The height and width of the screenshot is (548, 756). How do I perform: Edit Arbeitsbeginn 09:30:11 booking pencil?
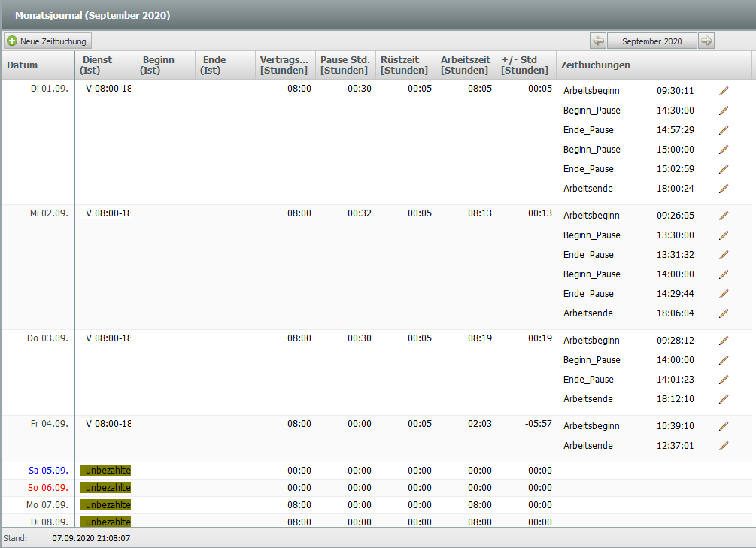(x=724, y=91)
